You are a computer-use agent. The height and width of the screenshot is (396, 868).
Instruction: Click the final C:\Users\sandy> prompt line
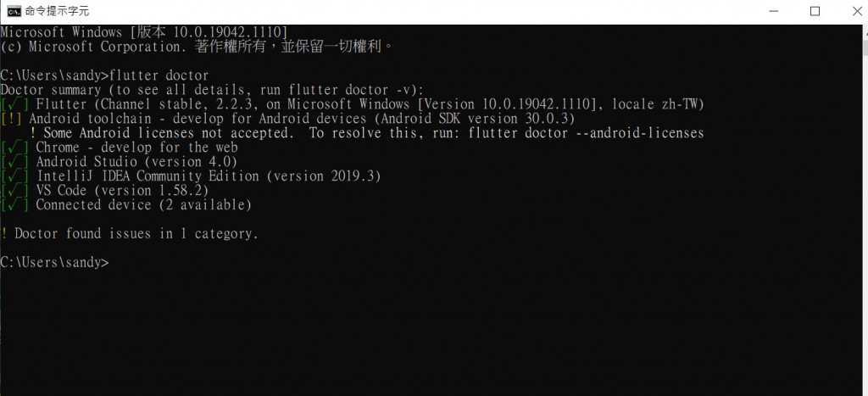click(x=55, y=263)
